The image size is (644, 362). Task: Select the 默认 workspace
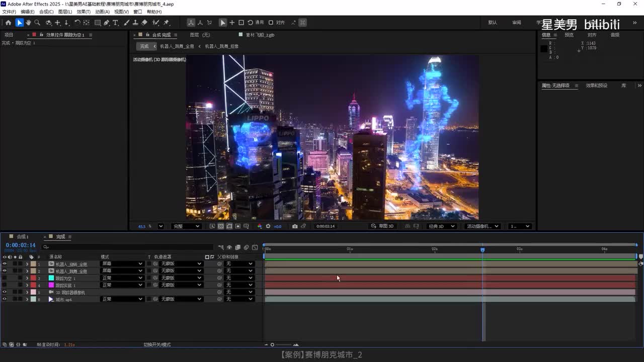coord(493,23)
